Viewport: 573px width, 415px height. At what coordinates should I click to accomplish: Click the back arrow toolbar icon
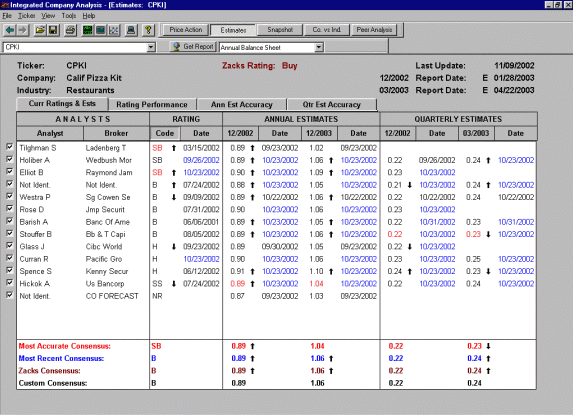[10, 30]
